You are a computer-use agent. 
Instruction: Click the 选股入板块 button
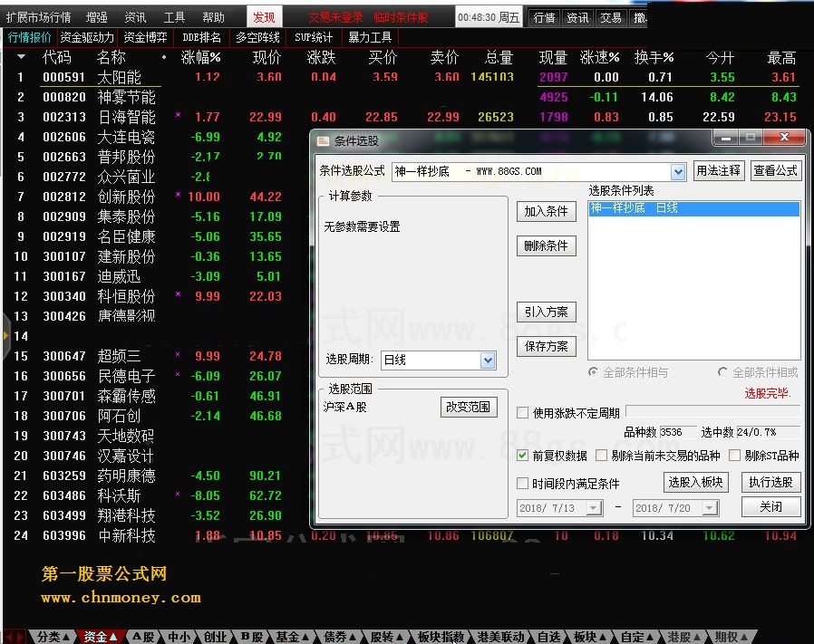[x=695, y=482]
